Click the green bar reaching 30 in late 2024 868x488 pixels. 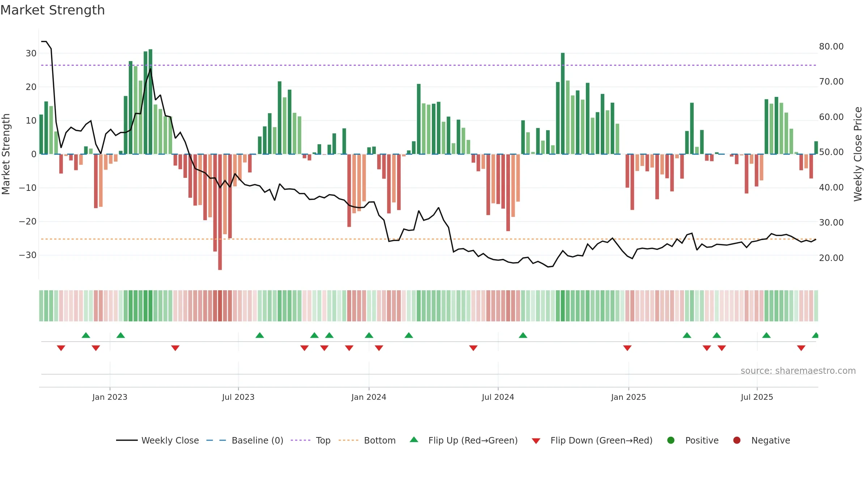tap(563, 103)
